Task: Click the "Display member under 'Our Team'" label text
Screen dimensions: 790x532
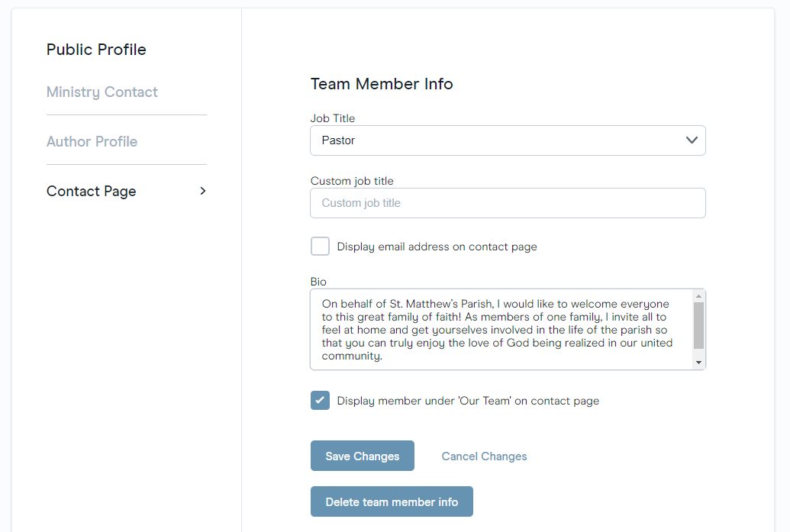Action: (x=468, y=401)
